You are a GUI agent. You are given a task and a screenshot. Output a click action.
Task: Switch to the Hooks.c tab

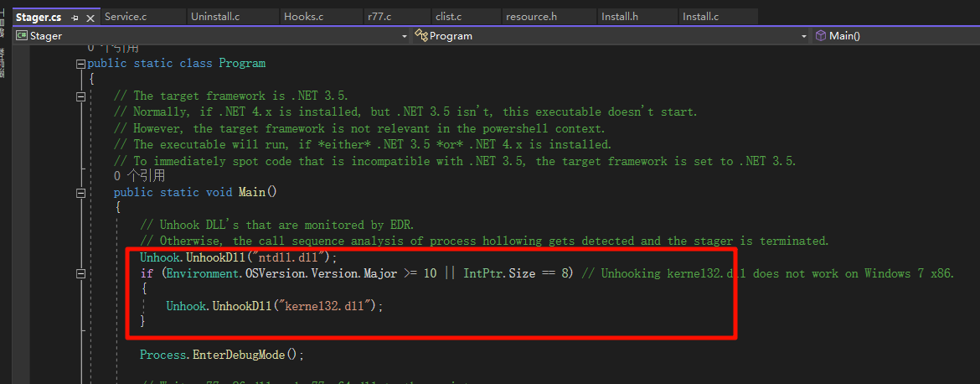pyautogui.click(x=302, y=17)
